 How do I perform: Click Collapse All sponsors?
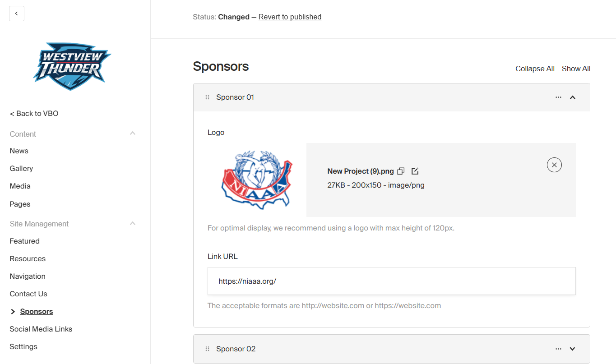[x=535, y=69]
